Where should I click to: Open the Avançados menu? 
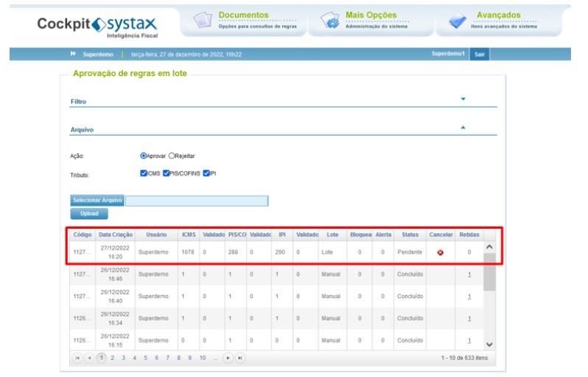coord(498,15)
